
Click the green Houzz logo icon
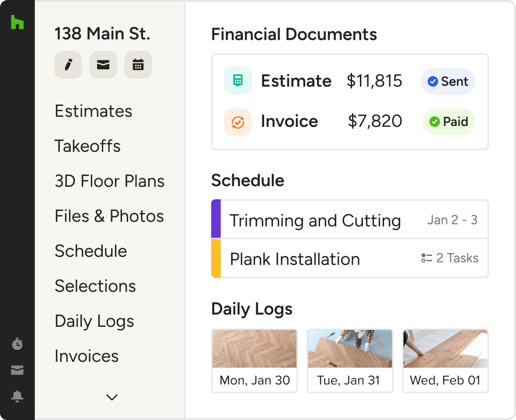tap(17, 22)
